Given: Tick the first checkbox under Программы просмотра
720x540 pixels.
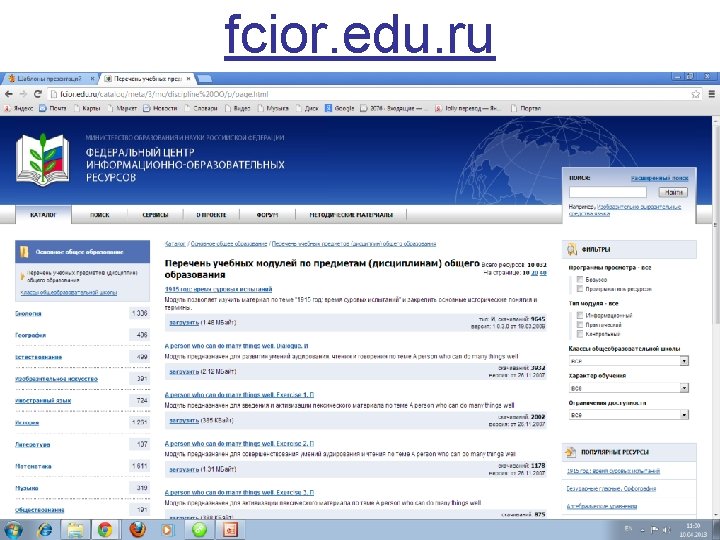Looking at the screenshot, I should (x=579, y=279).
